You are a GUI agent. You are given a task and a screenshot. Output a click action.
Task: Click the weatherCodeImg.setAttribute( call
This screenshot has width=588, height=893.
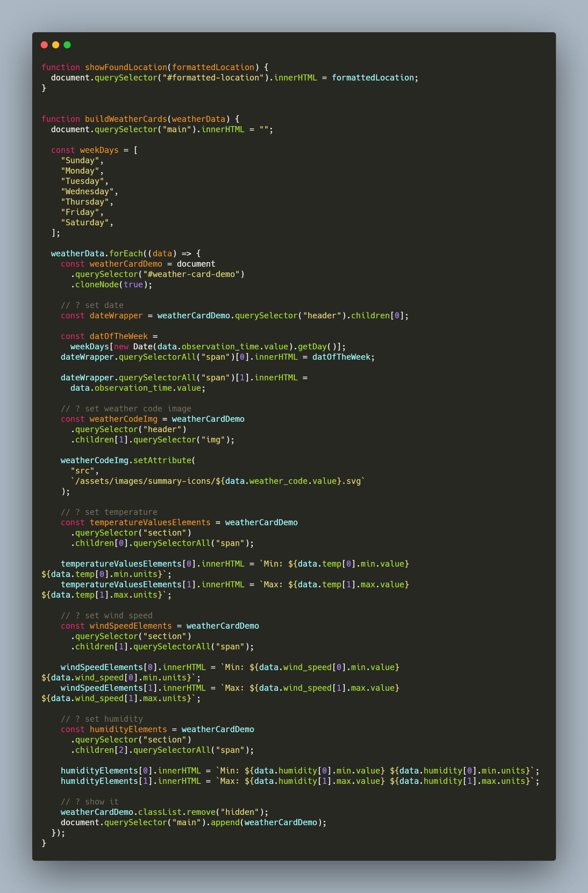click(x=128, y=460)
